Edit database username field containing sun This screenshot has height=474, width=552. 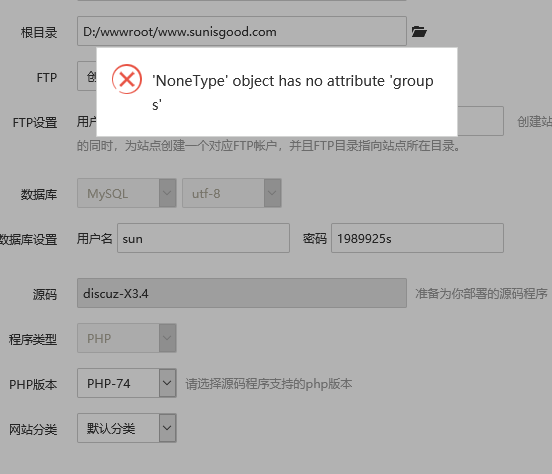203,238
